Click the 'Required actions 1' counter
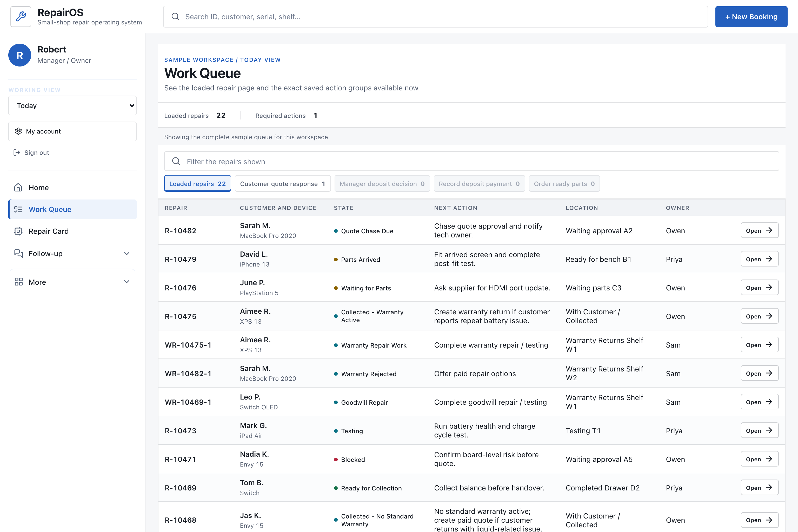This screenshot has height=532, width=798. [x=286, y=115]
